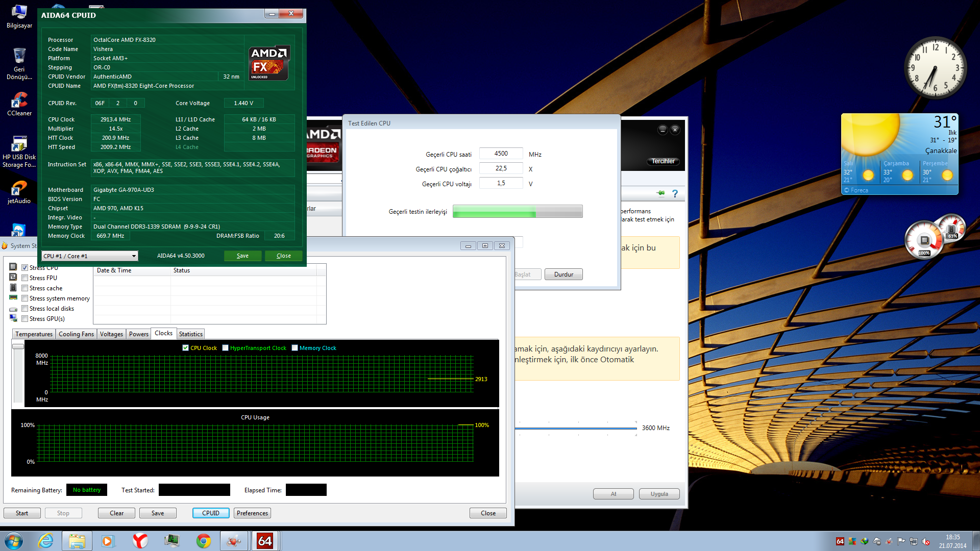This screenshot has height=551, width=980.
Task: Open CPU #1 / Core #1 dropdown
Action: coord(90,256)
